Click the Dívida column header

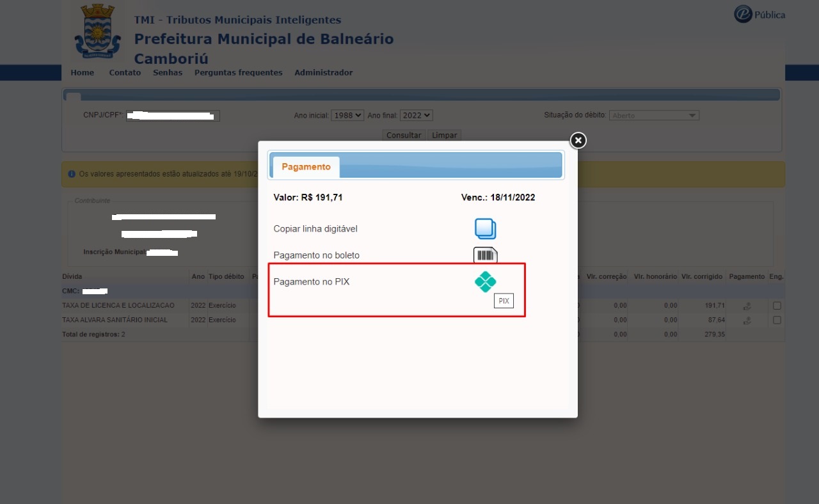pos(72,277)
